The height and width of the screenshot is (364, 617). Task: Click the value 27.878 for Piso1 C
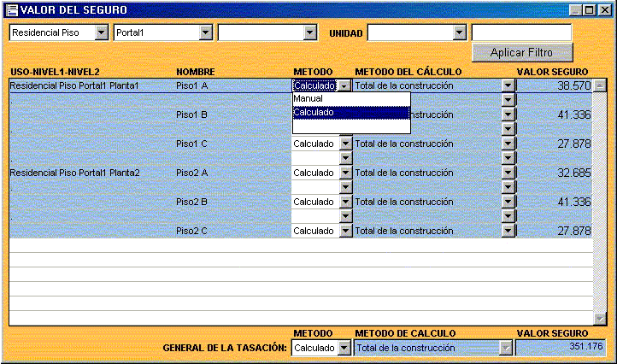point(574,144)
